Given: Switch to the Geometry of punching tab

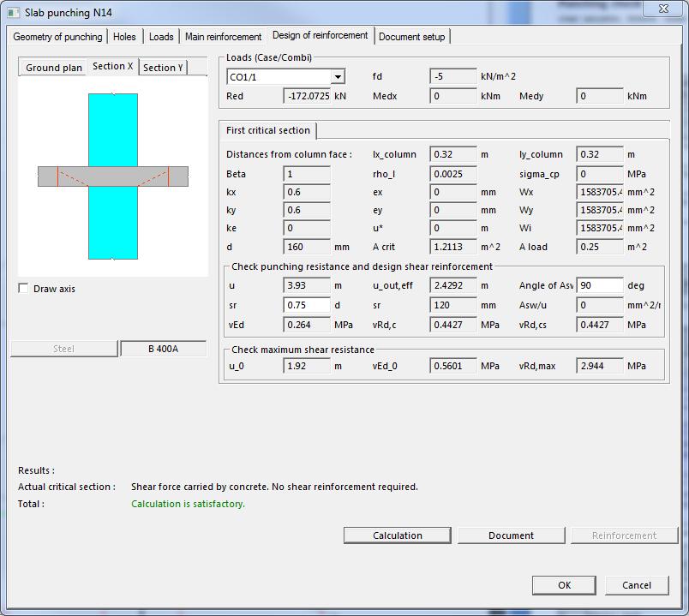Looking at the screenshot, I should pos(57,37).
